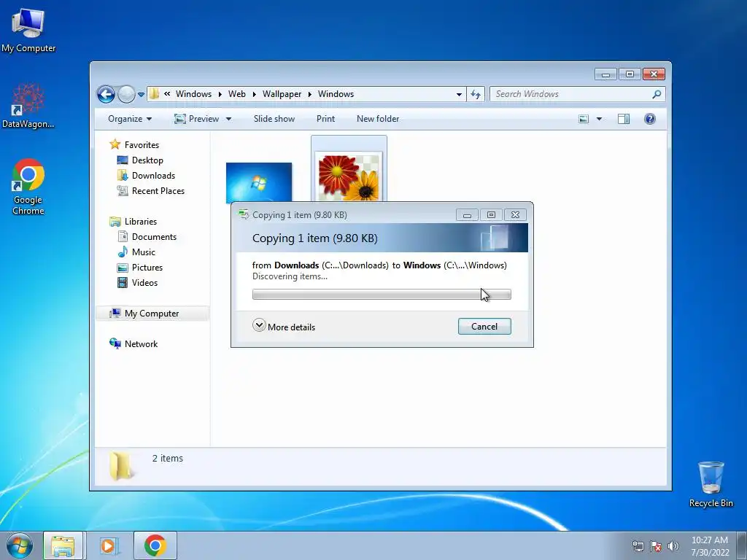Image resolution: width=747 pixels, height=560 pixels.
Task: Toggle the preview pane icon
Action: click(x=624, y=119)
